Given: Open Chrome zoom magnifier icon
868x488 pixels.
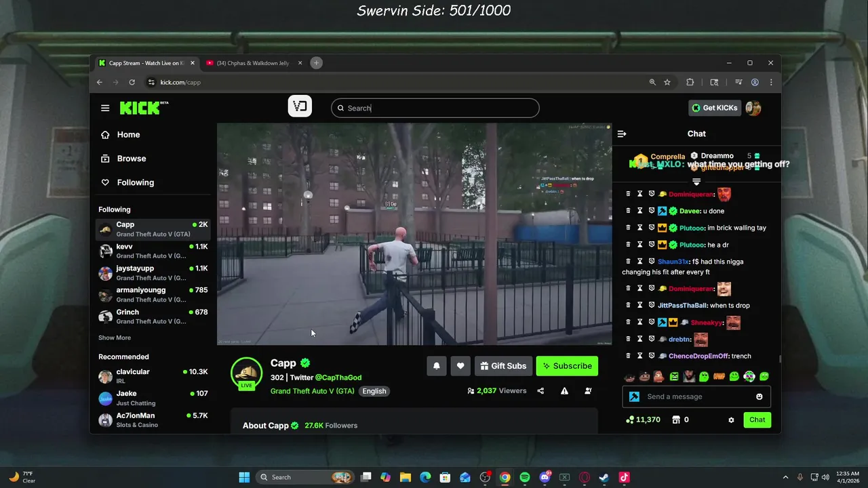Looking at the screenshot, I should click(x=652, y=82).
